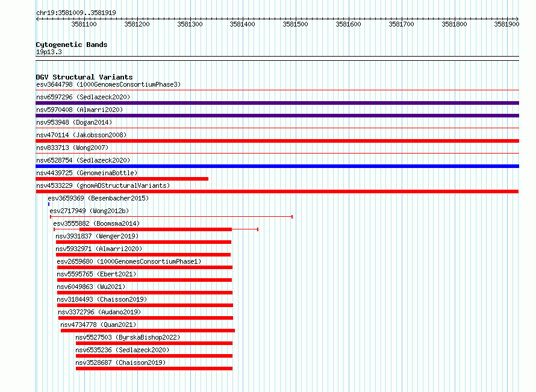
Task: Click the red bar under nsv470114
Action: 277,141
